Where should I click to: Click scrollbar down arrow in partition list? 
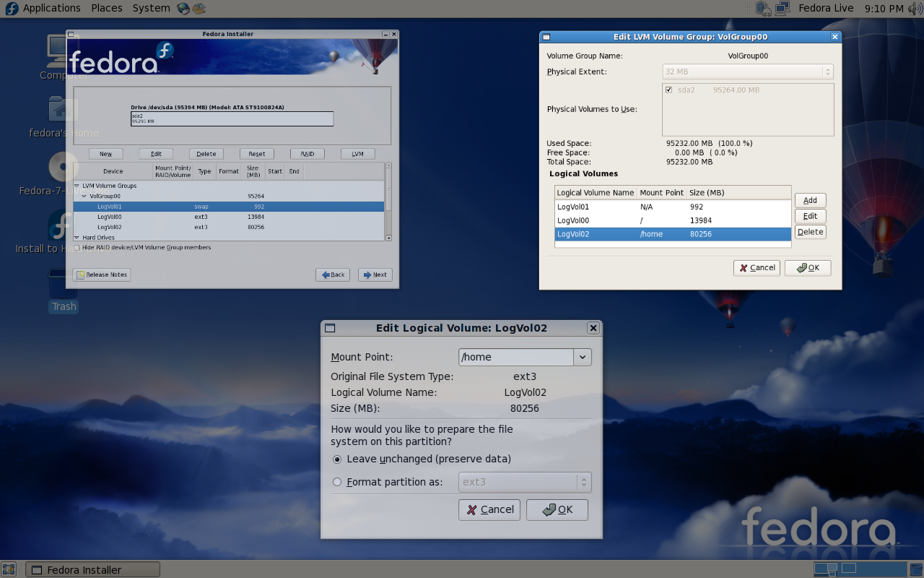click(388, 238)
